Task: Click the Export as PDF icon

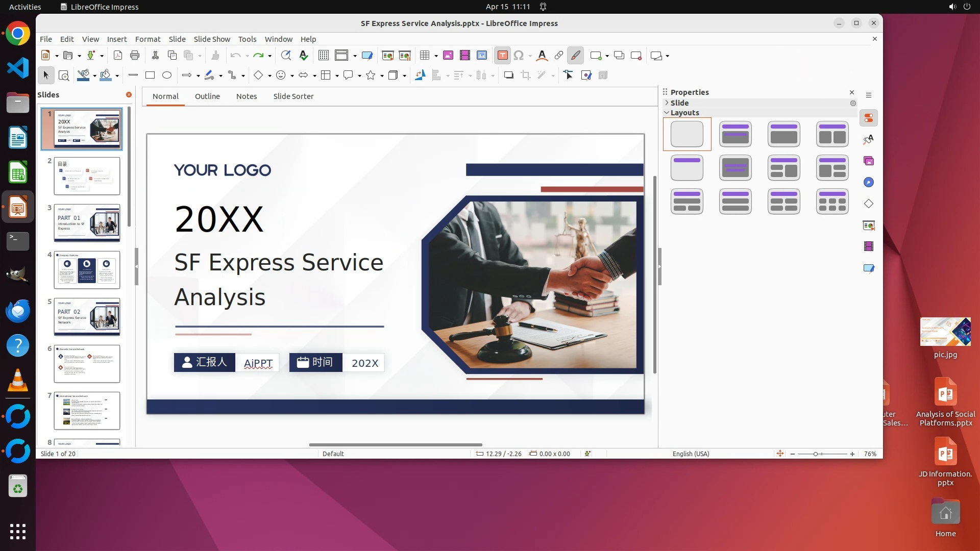Action: pos(118,56)
